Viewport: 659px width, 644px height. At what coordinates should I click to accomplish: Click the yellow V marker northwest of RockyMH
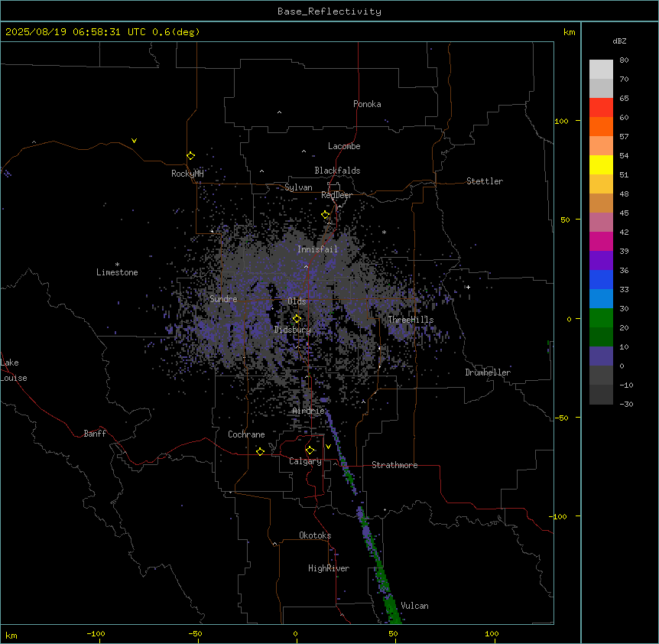(134, 141)
